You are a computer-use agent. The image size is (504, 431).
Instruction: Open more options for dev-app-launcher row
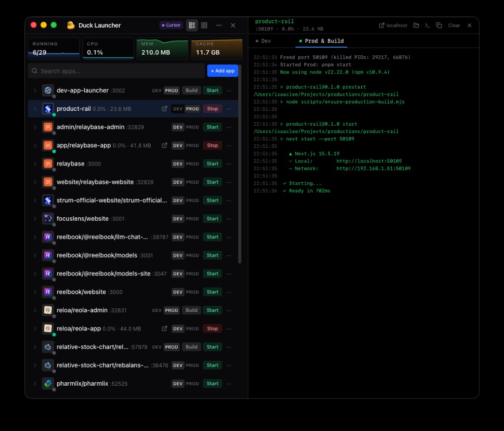[x=229, y=90]
